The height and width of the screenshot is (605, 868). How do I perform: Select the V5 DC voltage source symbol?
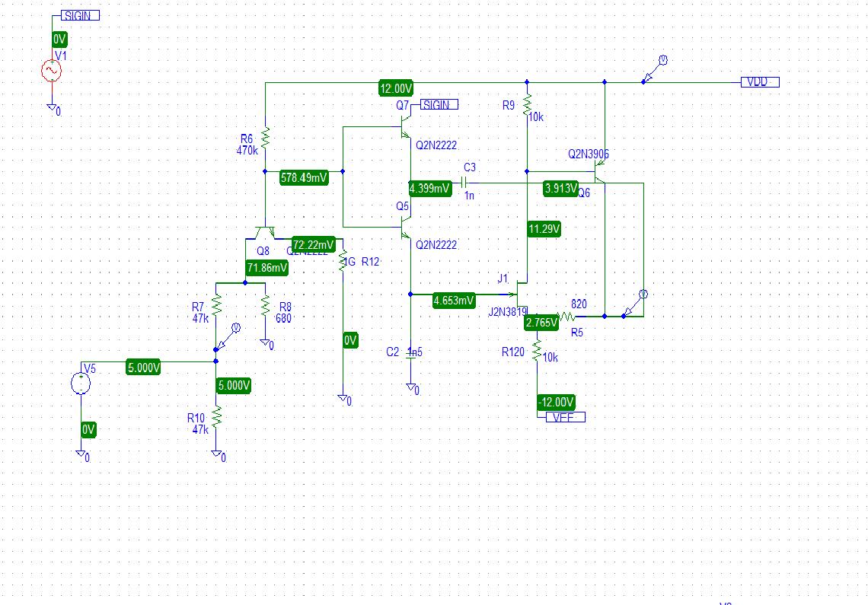click(x=81, y=383)
